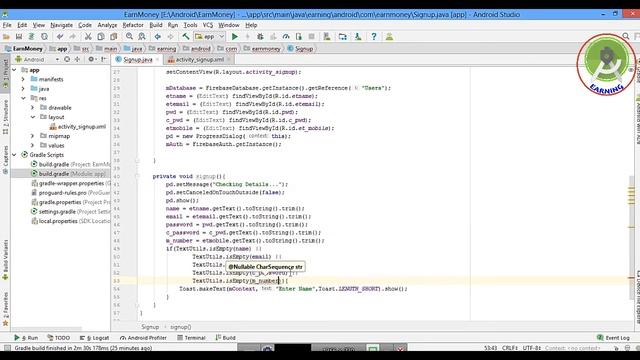Click the Redo arrow in the toolbar
Viewport: 640px width, 360px height.
point(72,37)
